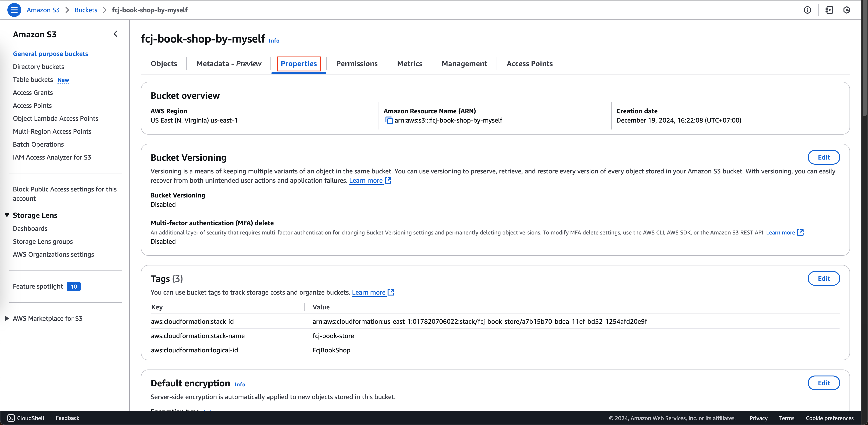Open Batch Operations in sidebar
Screen dimensions: 868x425
[x=38, y=144]
